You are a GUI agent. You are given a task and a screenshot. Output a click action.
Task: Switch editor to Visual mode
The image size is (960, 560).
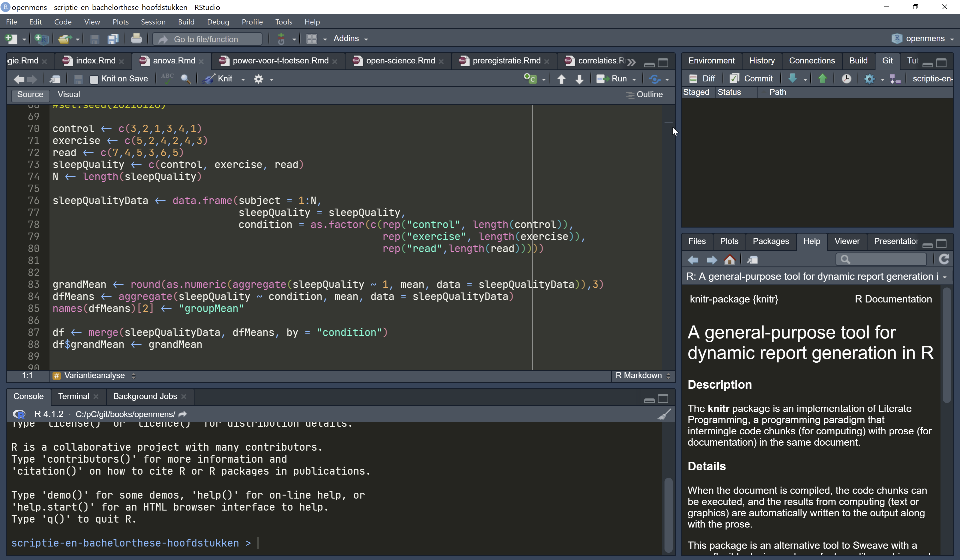pos(69,94)
